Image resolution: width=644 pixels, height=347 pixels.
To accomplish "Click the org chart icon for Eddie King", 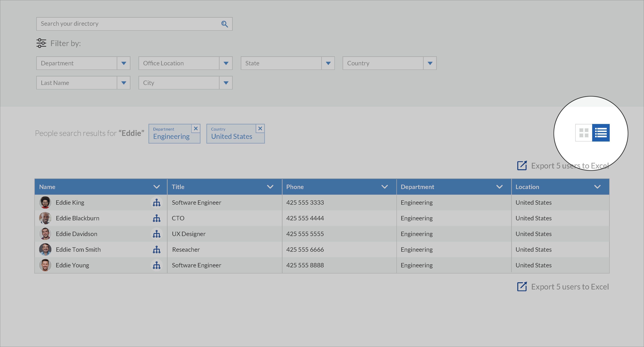I will [x=156, y=202].
